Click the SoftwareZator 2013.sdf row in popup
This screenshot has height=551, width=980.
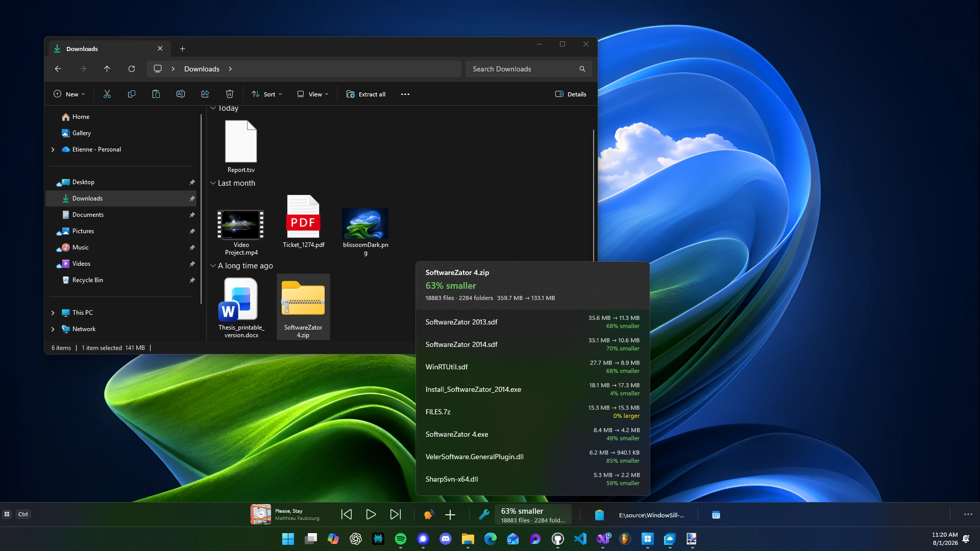click(532, 322)
